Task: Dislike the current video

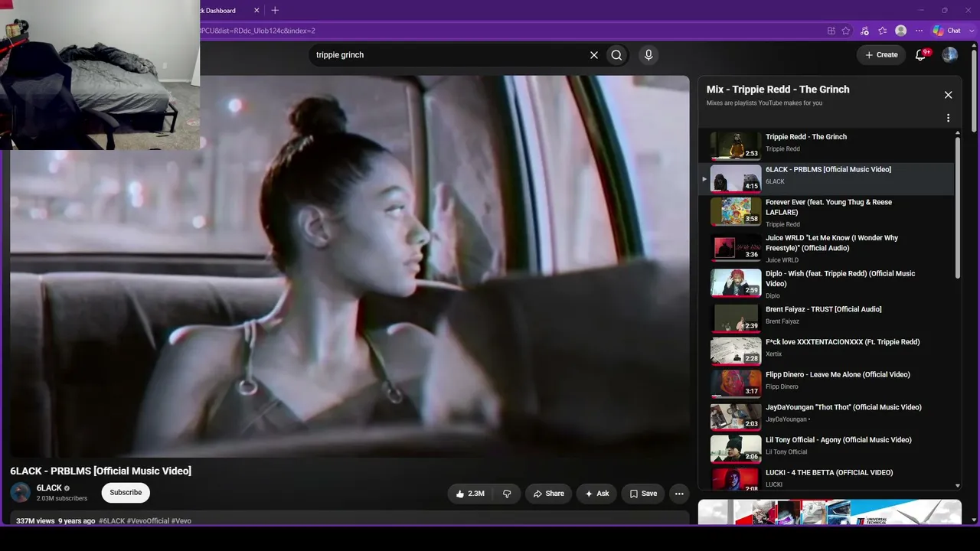Action: (507, 494)
